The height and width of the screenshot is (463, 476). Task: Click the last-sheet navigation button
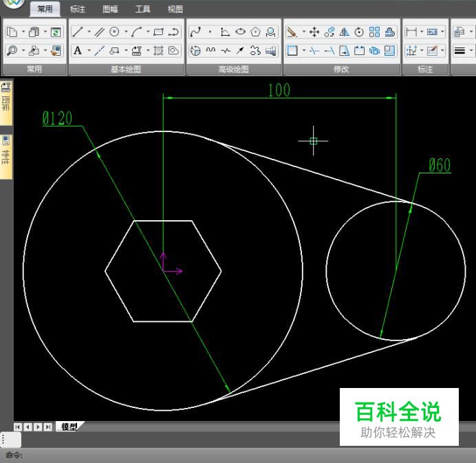(48, 427)
